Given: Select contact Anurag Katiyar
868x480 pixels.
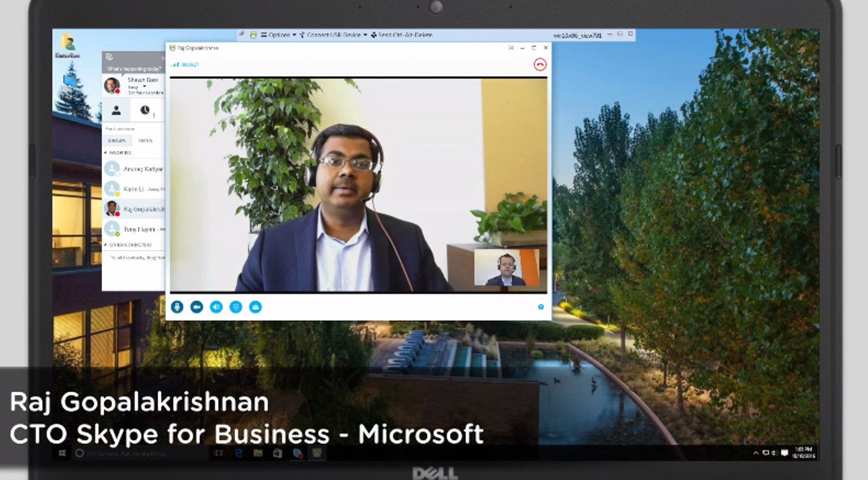Looking at the screenshot, I should coord(134,169).
